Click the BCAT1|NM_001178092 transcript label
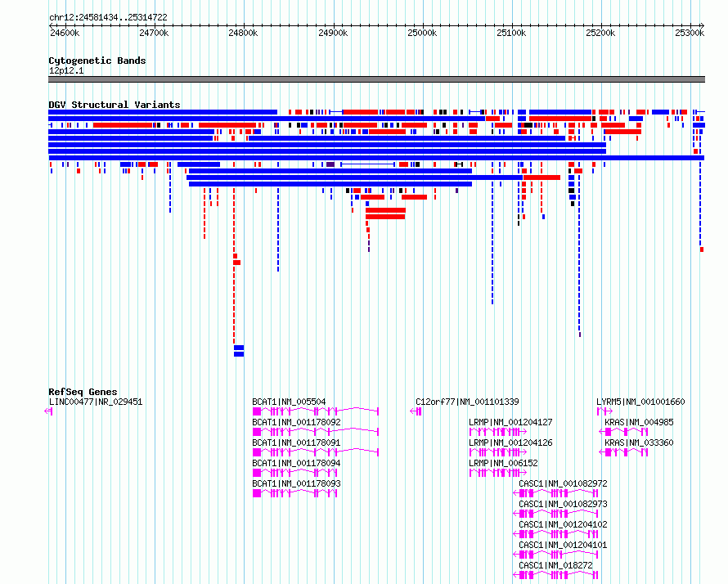Image resolution: width=728 pixels, height=584 pixels. click(x=296, y=422)
